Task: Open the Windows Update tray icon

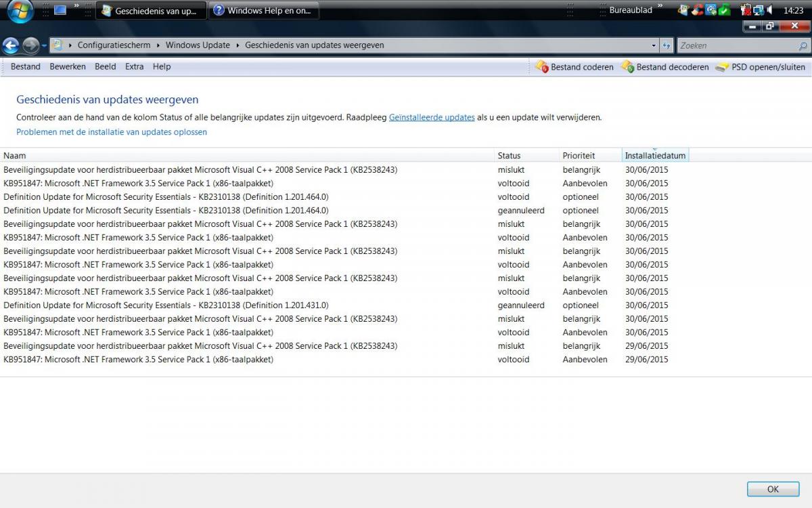Action: coord(683,10)
